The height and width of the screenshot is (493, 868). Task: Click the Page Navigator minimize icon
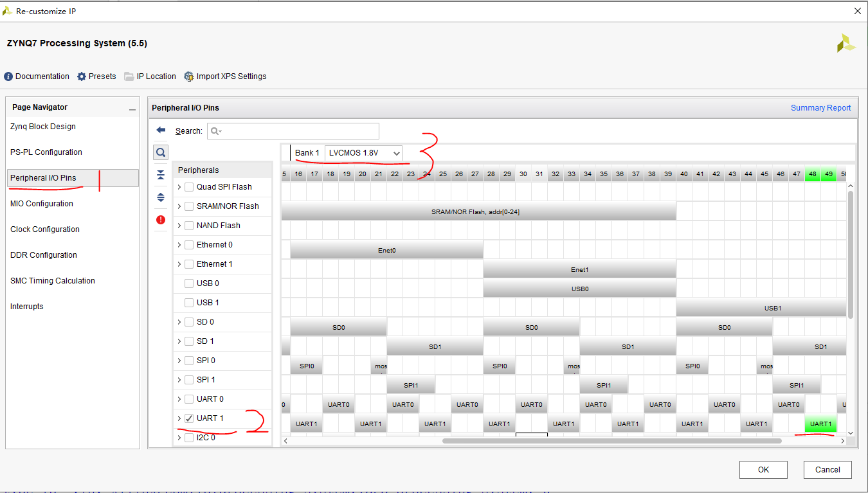coord(132,109)
